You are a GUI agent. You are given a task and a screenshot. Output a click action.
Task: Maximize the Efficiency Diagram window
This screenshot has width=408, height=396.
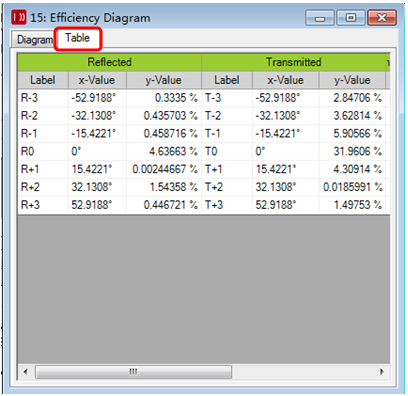pyautogui.click(x=351, y=17)
